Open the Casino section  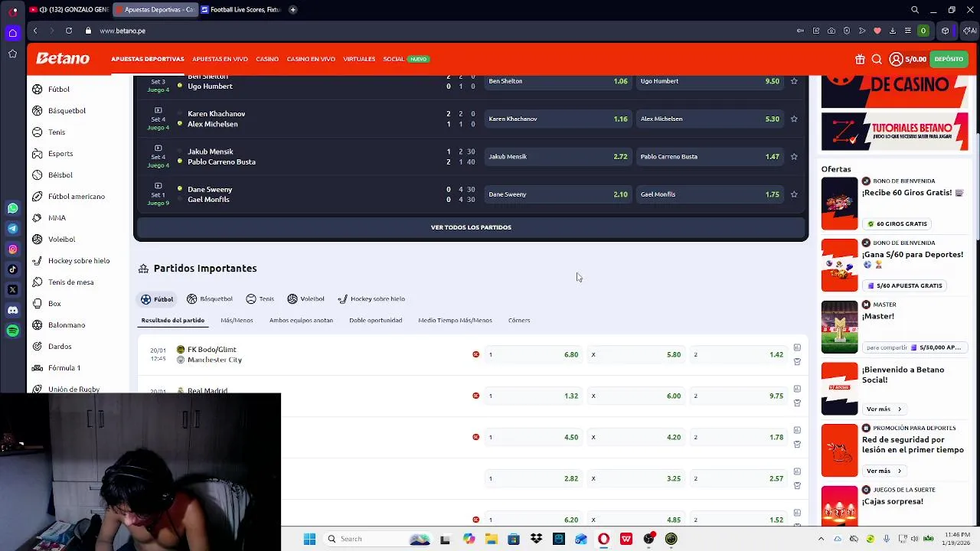pos(267,59)
